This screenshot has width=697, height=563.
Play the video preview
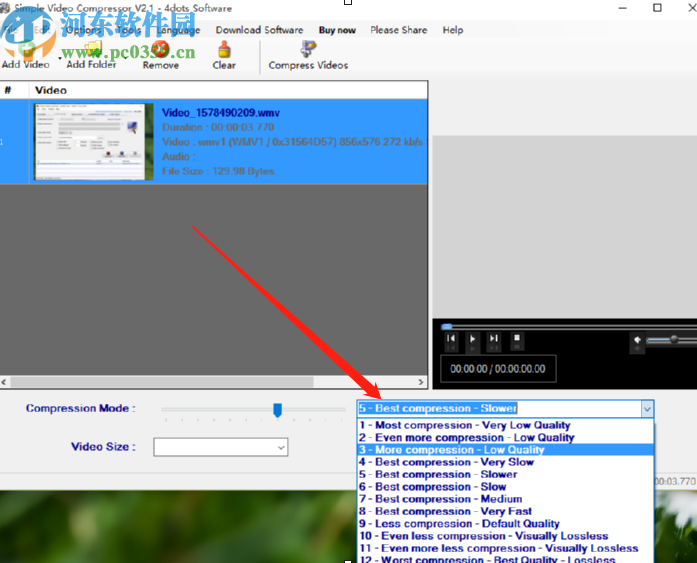(x=472, y=339)
